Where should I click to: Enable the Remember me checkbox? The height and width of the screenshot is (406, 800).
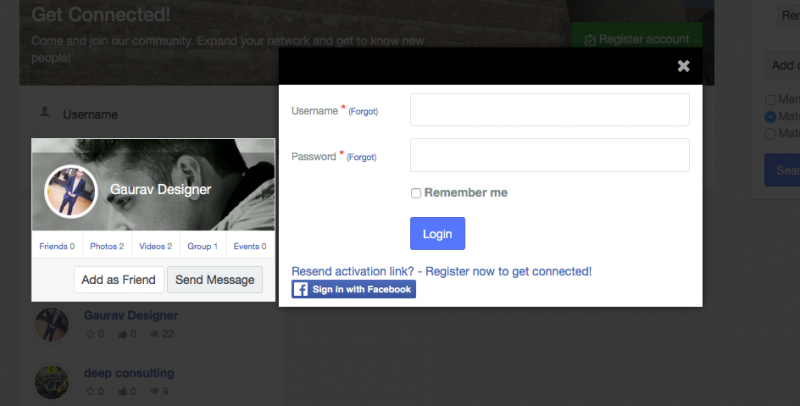[416, 193]
